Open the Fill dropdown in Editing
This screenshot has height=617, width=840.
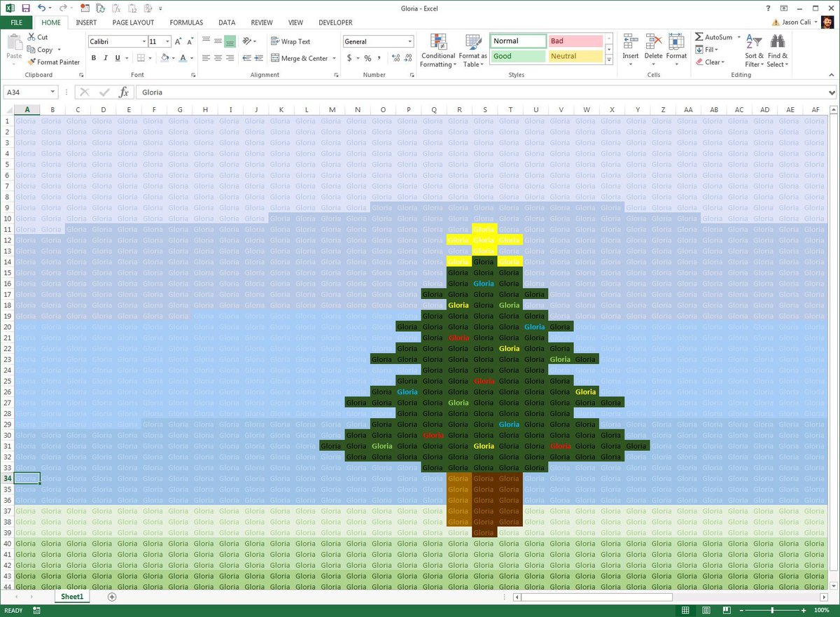[x=706, y=50]
